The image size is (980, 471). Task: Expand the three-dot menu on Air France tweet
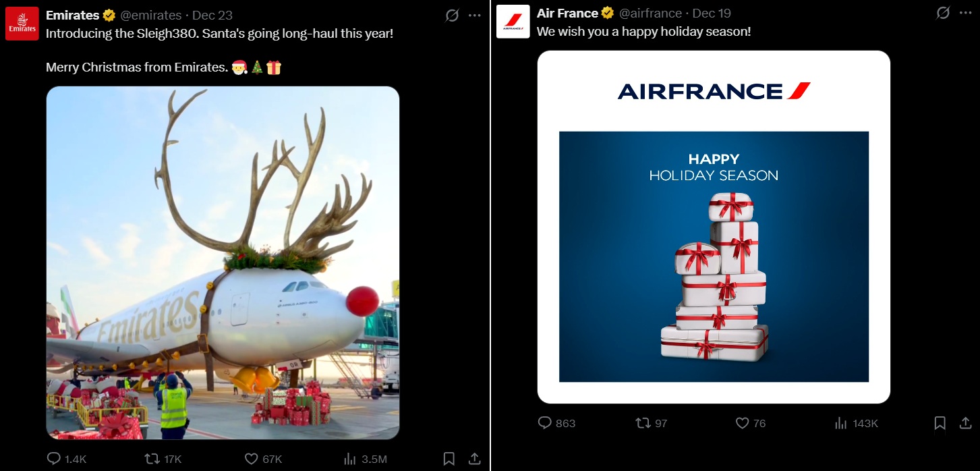(966, 13)
